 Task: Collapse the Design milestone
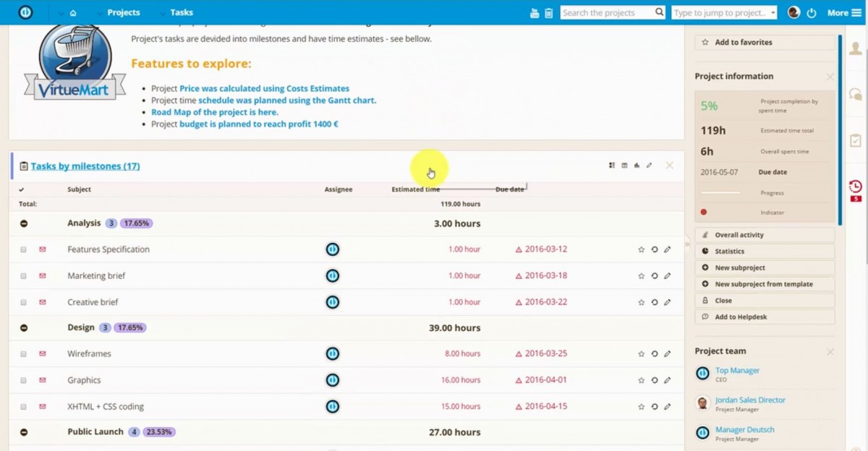[24, 327]
